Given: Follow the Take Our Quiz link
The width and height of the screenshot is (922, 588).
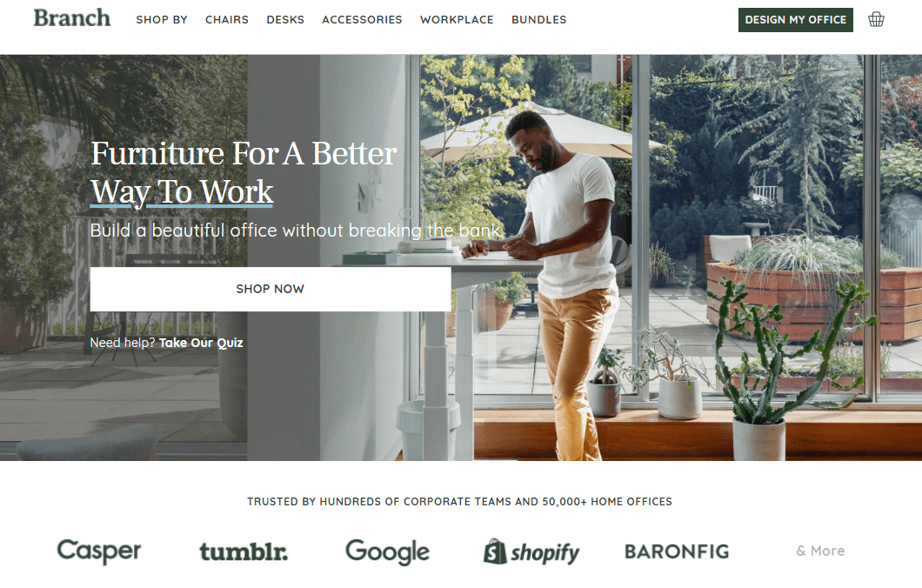Looking at the screenshot, I should tap(201, 343).
